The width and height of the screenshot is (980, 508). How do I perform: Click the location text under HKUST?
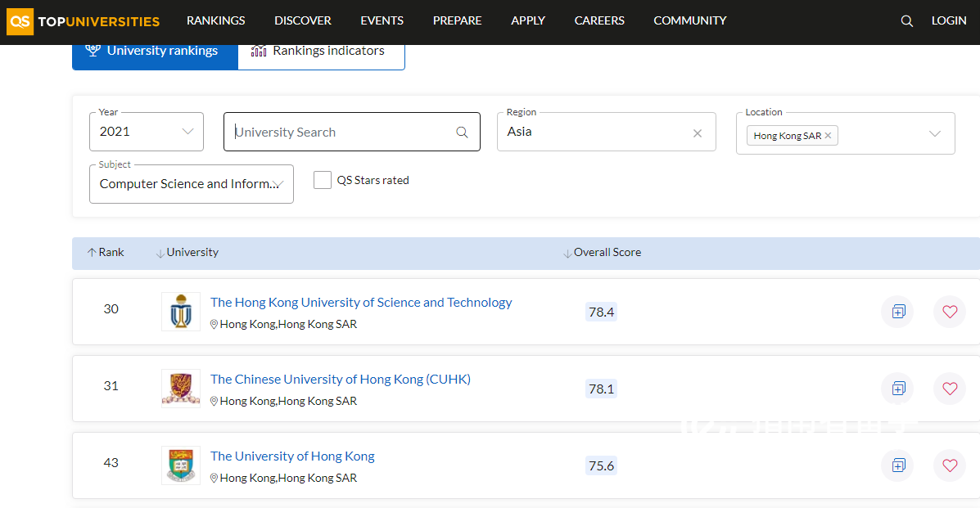tap(288, 324)
